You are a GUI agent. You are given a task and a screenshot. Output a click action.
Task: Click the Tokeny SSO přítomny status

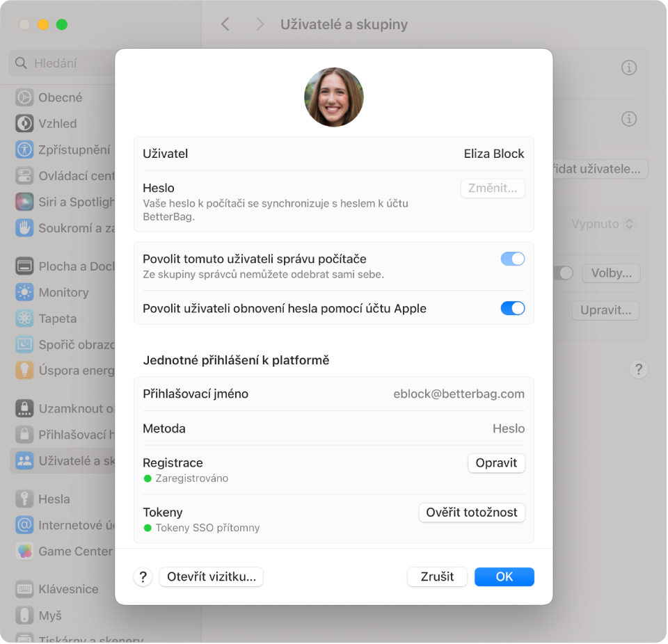[207, 528]
